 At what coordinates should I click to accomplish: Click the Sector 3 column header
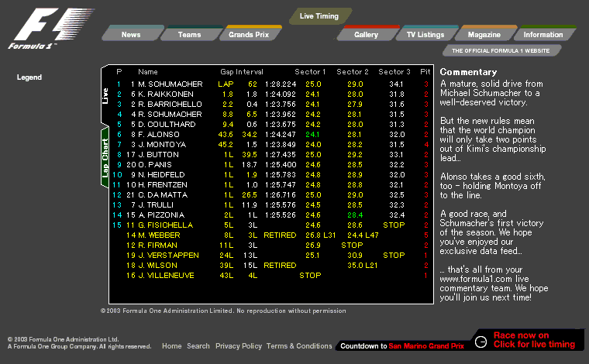pos(394,72)
